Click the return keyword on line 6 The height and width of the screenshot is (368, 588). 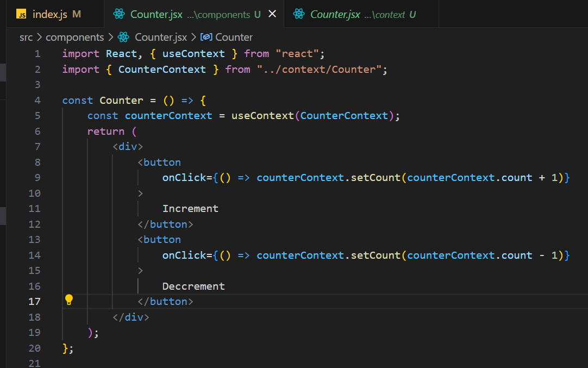[106, 132]
